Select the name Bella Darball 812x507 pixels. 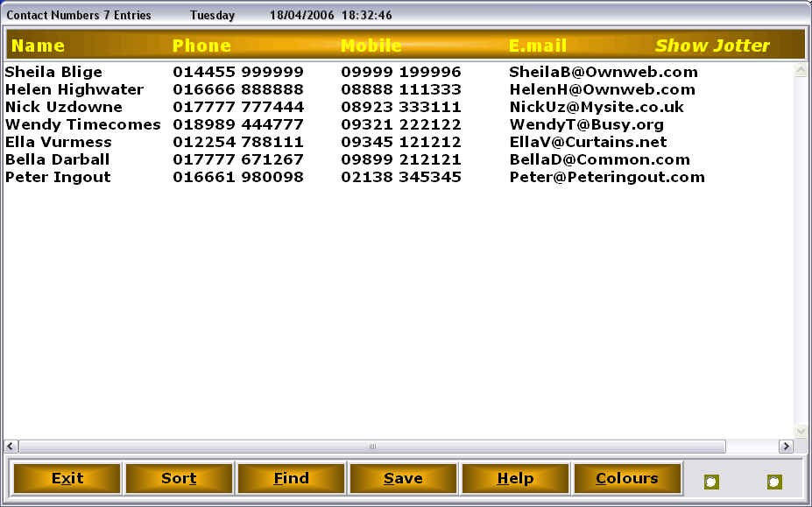[x=58, y=159]
